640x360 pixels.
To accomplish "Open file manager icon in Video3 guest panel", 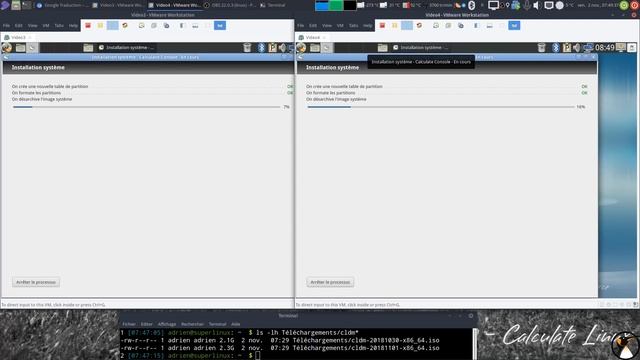I will 20,48.
